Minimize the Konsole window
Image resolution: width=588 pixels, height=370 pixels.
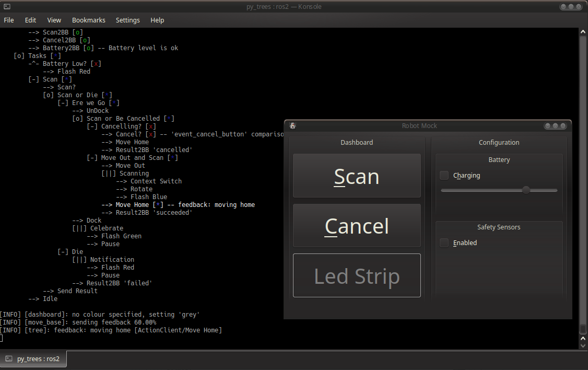[x=563, y=6]
